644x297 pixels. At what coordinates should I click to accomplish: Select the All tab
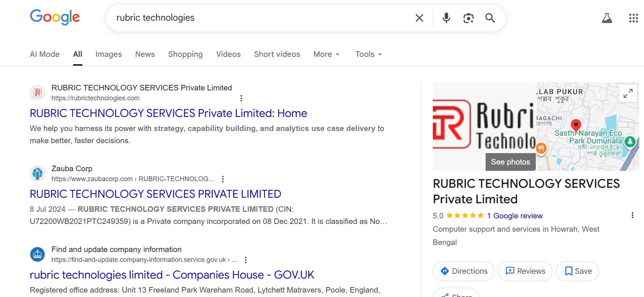tap(78, 54)
